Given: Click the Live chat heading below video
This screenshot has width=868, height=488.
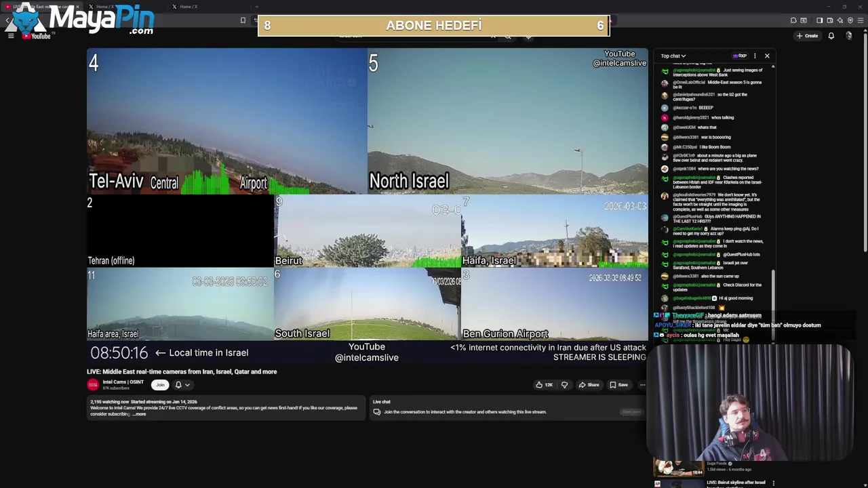Looking at the screenshot, I should pos(381,402).
